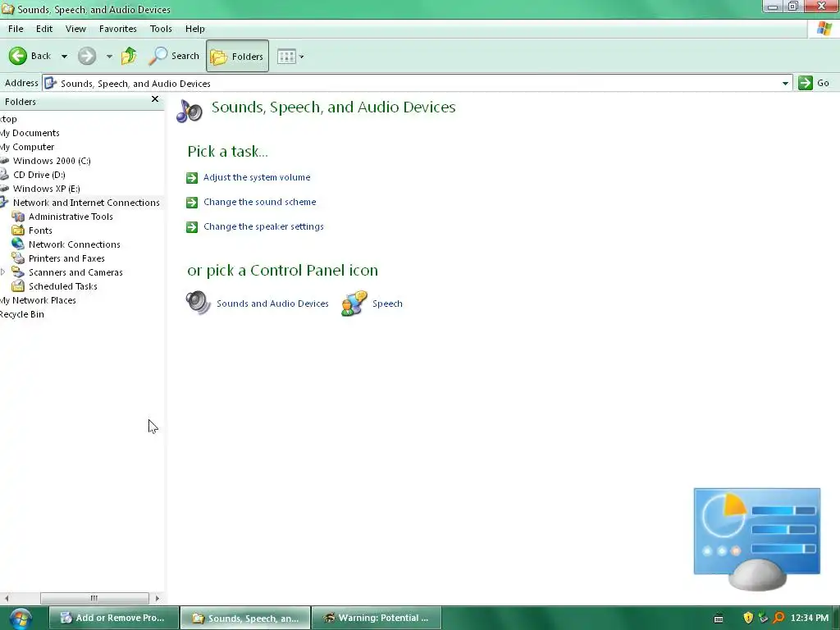840x630 pixels.
Task: Click the 12:34 PM clock
Action: [810, 618]
